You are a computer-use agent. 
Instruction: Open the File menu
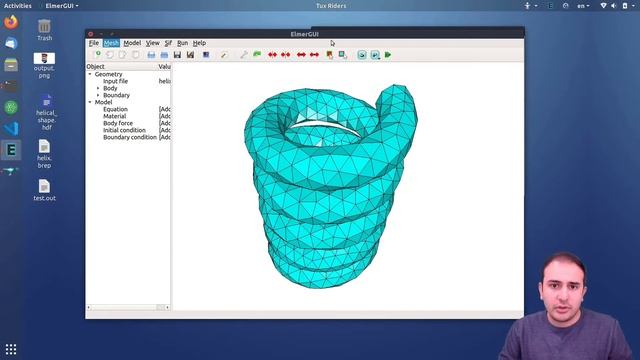(x=94, y=43)
